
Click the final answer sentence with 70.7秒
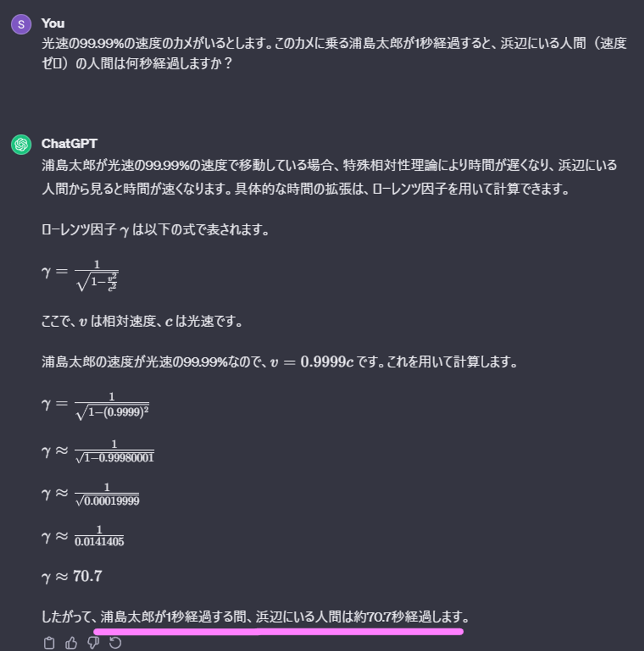point(256,617)
